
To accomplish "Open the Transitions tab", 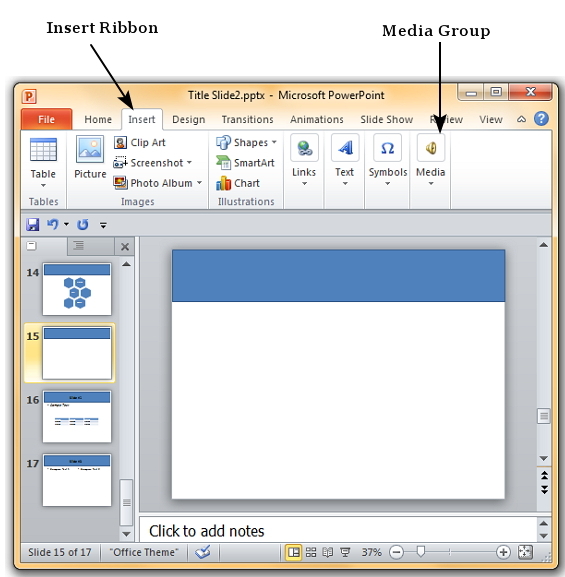I will (x=247, y=119).
